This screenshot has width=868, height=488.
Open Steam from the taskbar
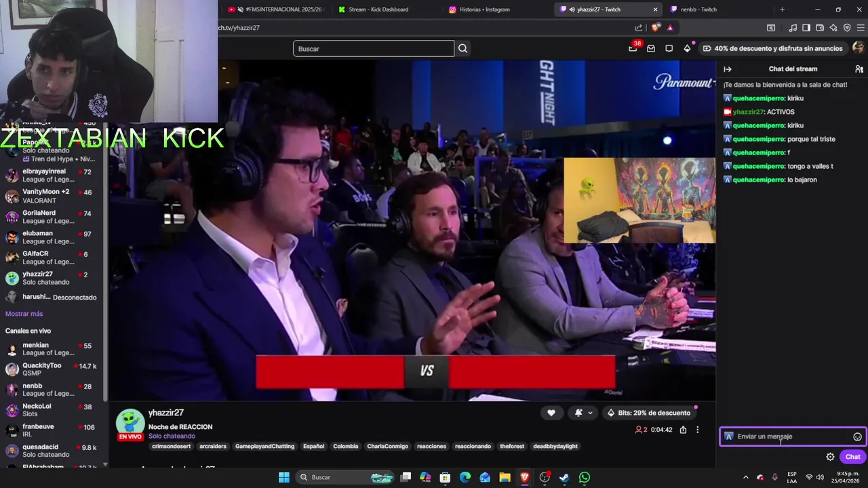(x=564, y=477)
